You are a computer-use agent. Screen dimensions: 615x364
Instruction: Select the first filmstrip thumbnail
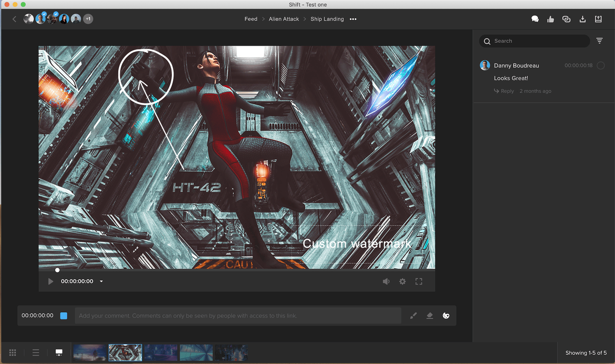click(x=90, y=353)
